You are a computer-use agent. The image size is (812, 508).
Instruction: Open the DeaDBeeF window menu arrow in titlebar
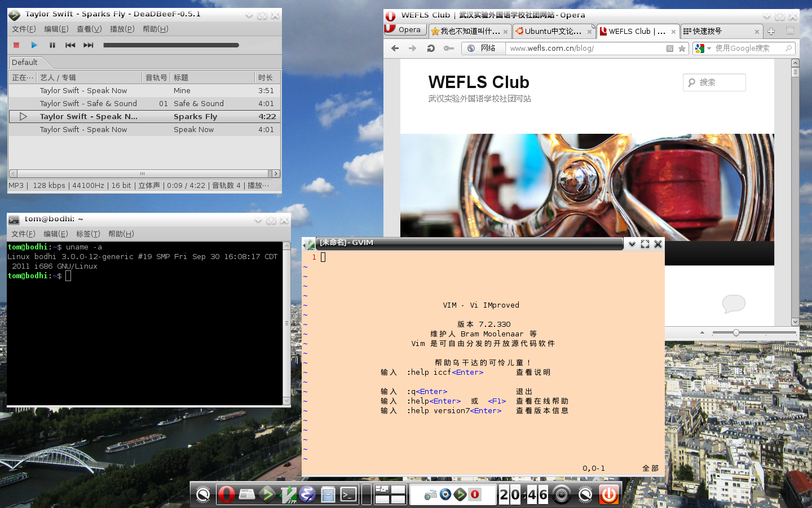[x=249, y=15]
